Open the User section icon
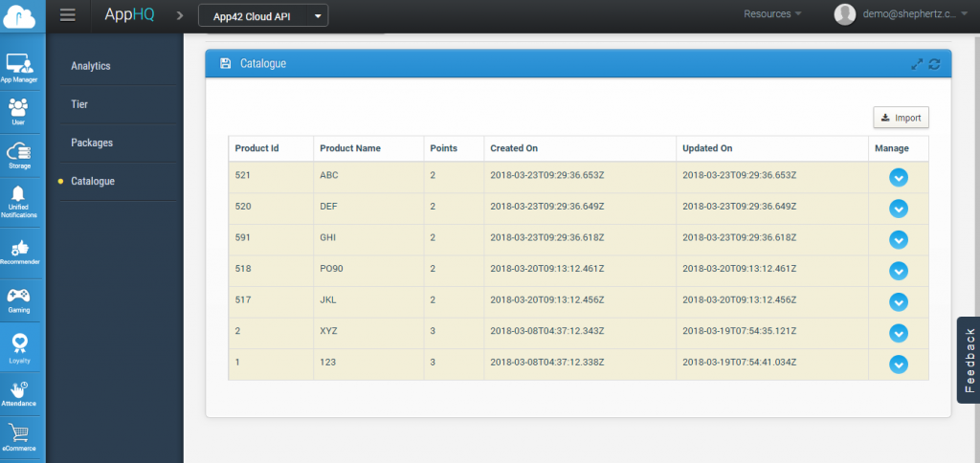The width and height of the screenshot is (980, 463). point(19,111)
